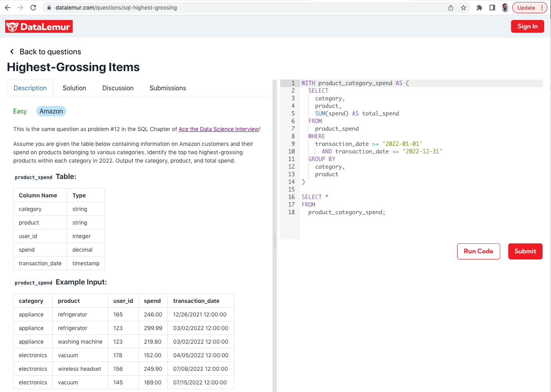Click the 'SELECT *' line in editor

(315, 197)
